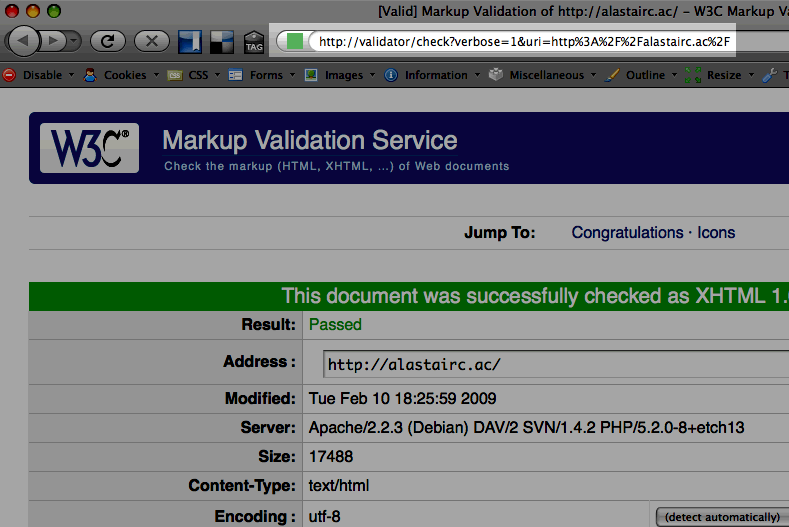Viewport: 789px width, 527px height.
Task: Click the Forms list icon
Action: (235, 75)
